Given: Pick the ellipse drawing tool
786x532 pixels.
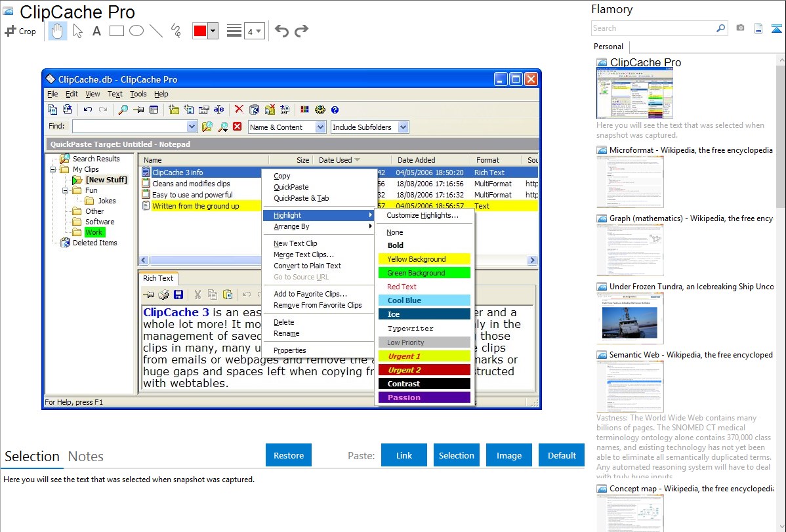Looking at the screenshot, I should coord(136,31).
